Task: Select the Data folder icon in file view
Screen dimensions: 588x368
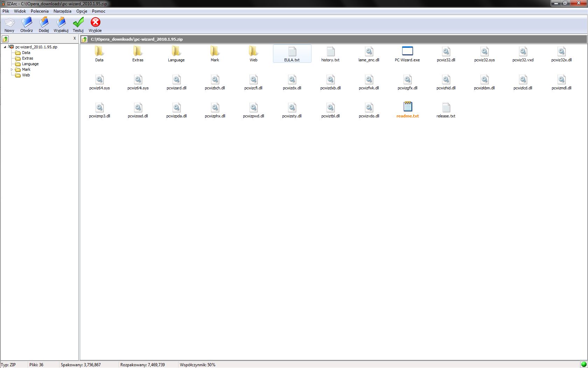Action: point(99,51)
